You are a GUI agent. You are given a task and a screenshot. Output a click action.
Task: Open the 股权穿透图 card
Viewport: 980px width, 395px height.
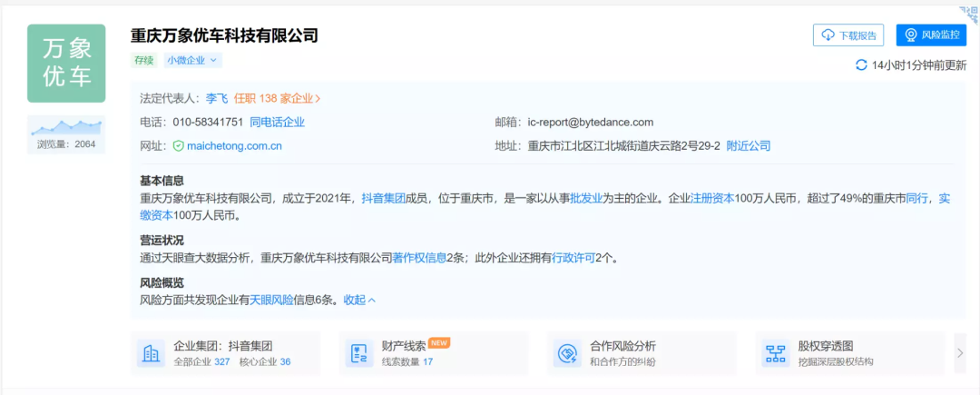click(x=850, y=353)
